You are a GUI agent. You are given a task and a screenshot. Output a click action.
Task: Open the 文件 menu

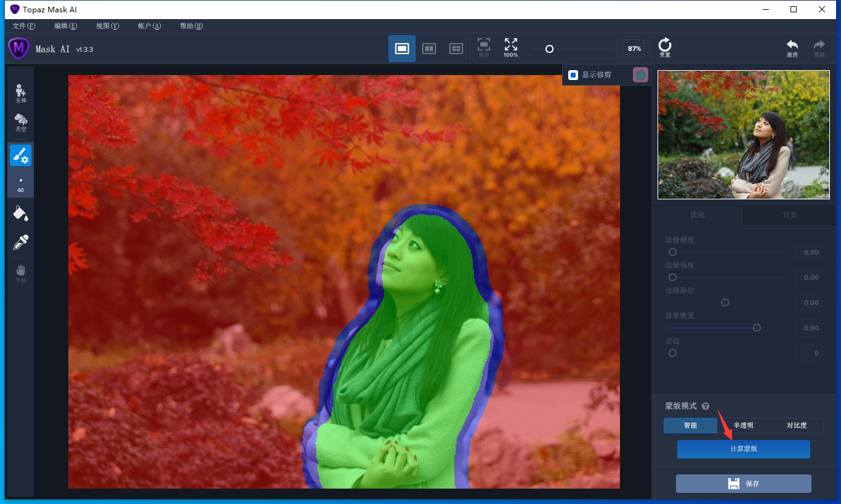click(24, 26)
